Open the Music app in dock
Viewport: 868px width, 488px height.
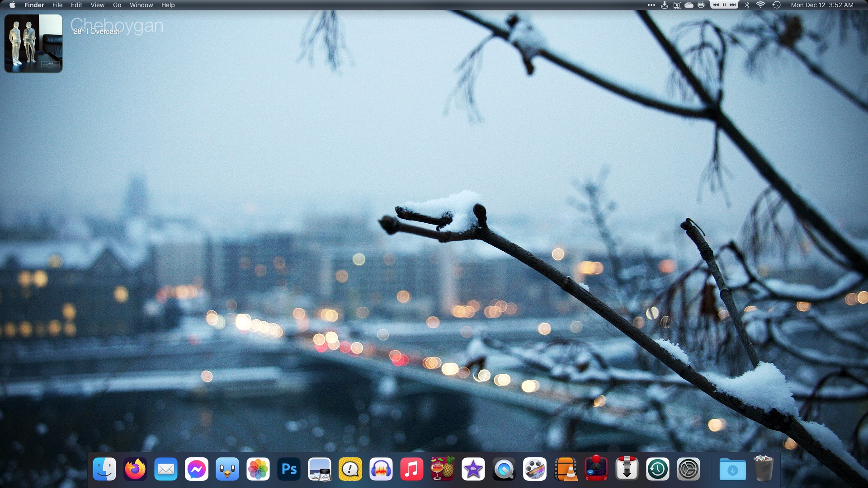(x=412, y=469)
